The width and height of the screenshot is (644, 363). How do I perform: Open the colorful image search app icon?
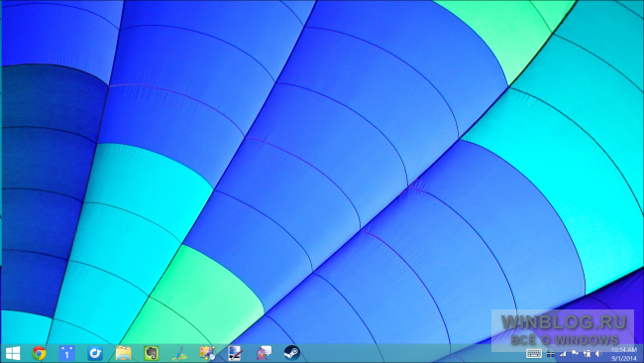(207, 353)
